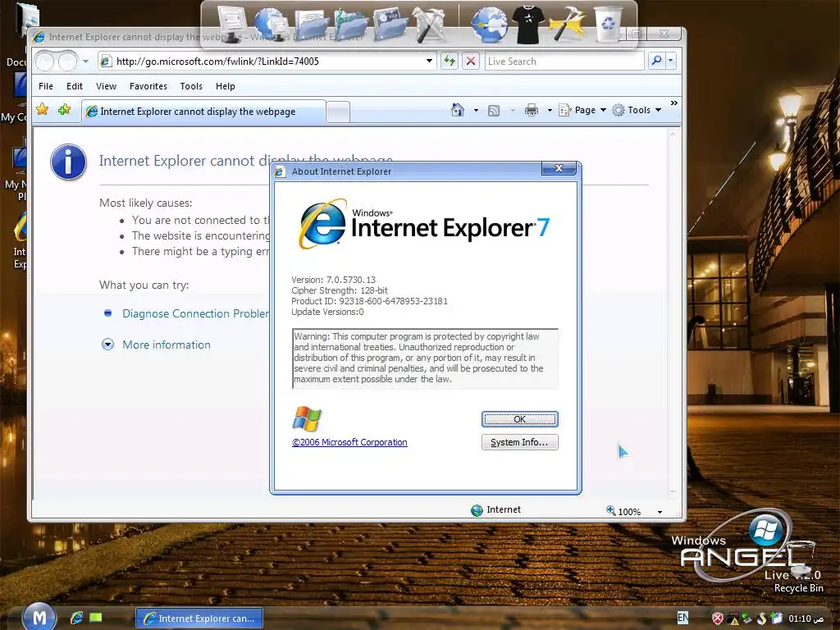Click the Product ID text in About dialog

pos(369,301)
